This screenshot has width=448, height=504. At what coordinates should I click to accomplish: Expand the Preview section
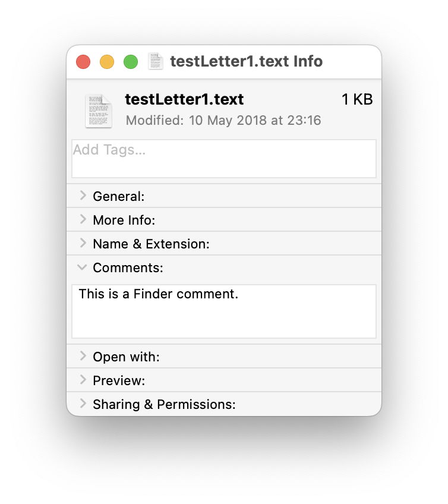point(83,380)
